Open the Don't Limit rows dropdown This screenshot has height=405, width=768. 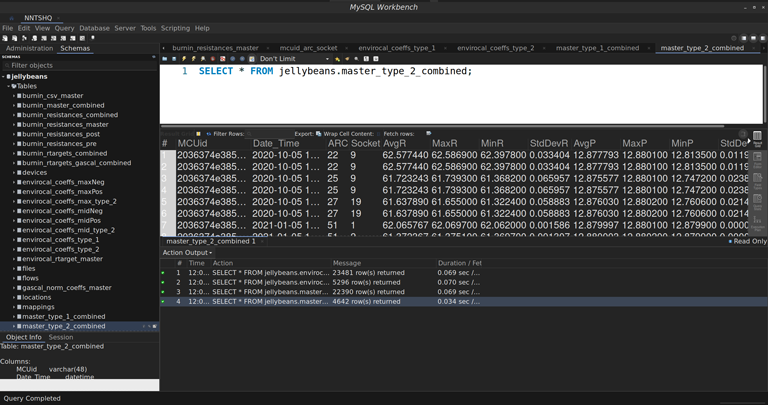click(294, 59)
